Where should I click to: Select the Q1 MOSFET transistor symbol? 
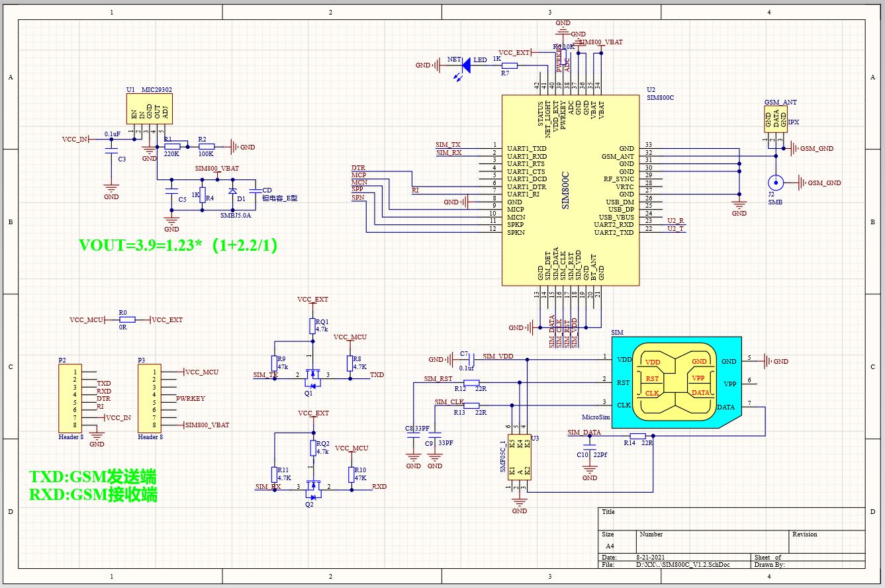click(312, 376)
